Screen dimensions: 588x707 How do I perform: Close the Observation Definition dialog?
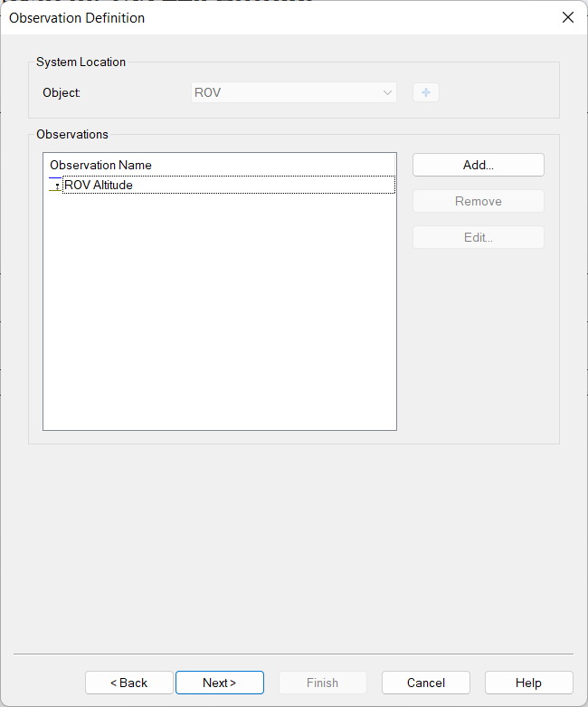tap(567, 17)
